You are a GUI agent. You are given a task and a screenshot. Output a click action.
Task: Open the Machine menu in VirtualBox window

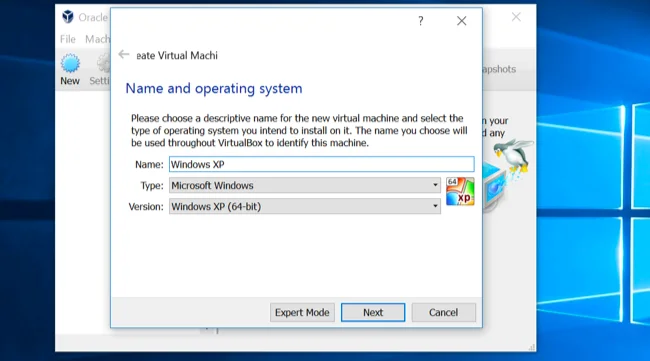click(97, 39)
